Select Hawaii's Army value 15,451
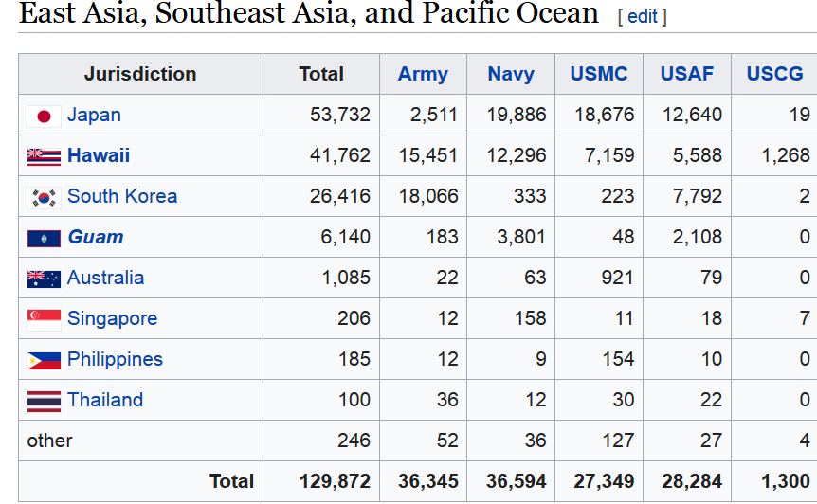The width and height of the screenshot is (817, 504). (x=428, y=155)
